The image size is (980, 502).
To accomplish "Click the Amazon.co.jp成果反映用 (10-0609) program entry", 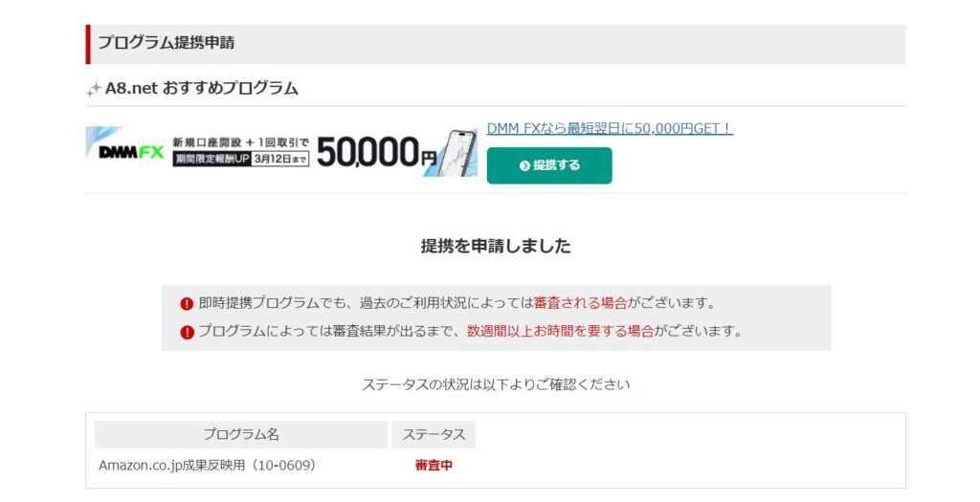I will click(x=207, y=465).
